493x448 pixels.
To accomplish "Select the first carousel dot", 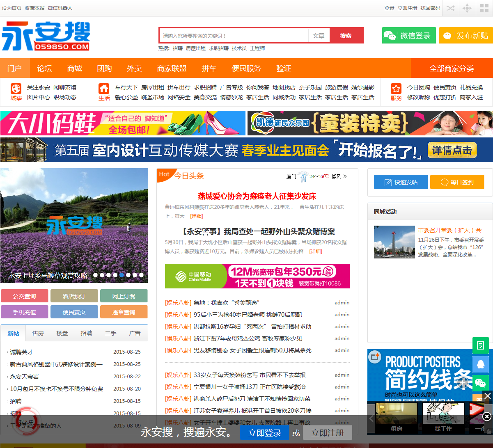I will pyautogui.click(x=96, y=275).
